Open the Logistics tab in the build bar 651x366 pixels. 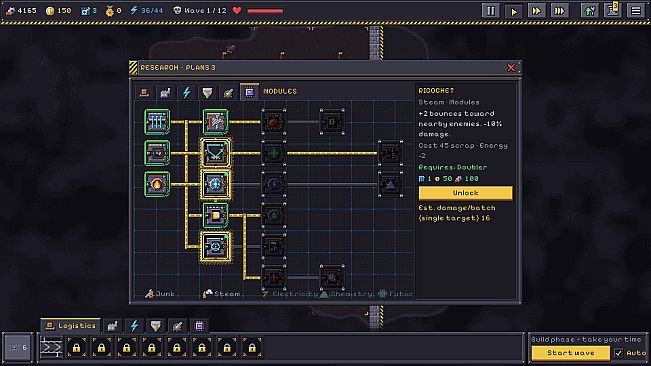tap(71, 326)
